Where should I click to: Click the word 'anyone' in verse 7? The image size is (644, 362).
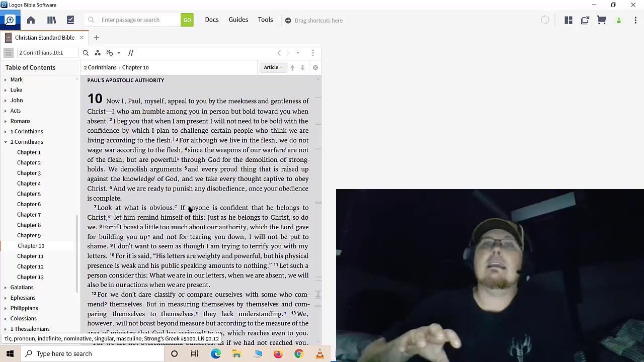pos(198,208)
